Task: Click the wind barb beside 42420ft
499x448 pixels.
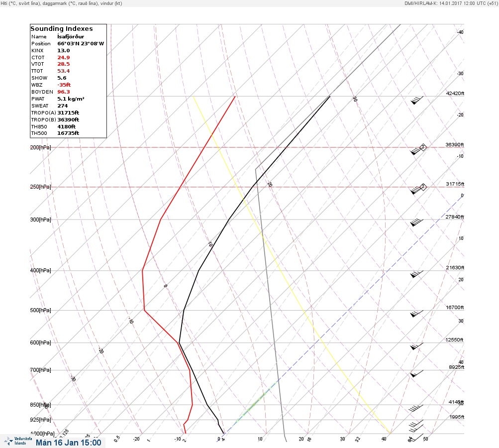Action: 416,100
